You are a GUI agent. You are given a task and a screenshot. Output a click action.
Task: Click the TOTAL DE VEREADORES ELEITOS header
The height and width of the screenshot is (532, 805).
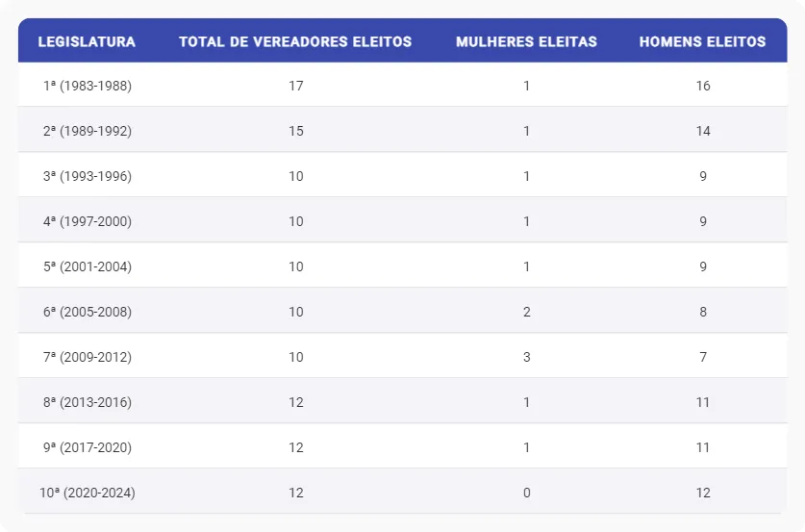pos(295,42)
